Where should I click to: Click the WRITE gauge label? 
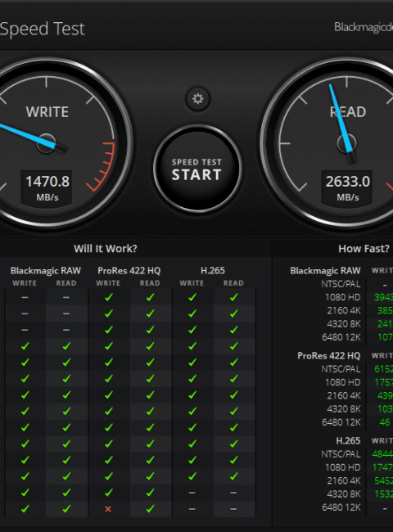pos(47,112)
